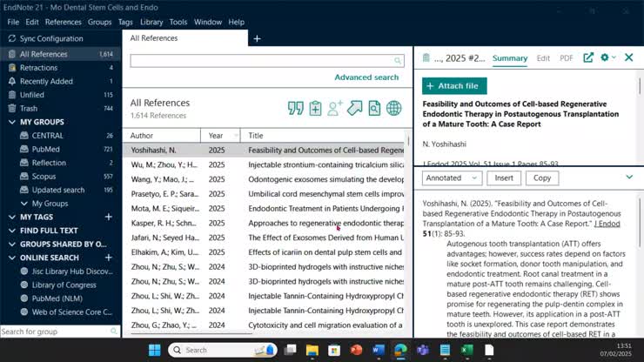Screen dimensions: 644x362
Task: Open Word from the taskbar
Action: 379,350
